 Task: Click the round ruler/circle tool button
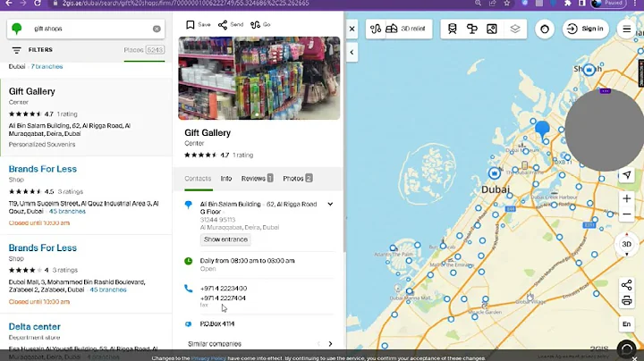click(545, 29)
